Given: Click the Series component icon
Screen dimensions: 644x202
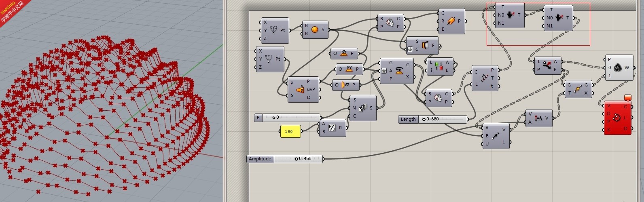Looking at the screenshot, I should [362, 108].
